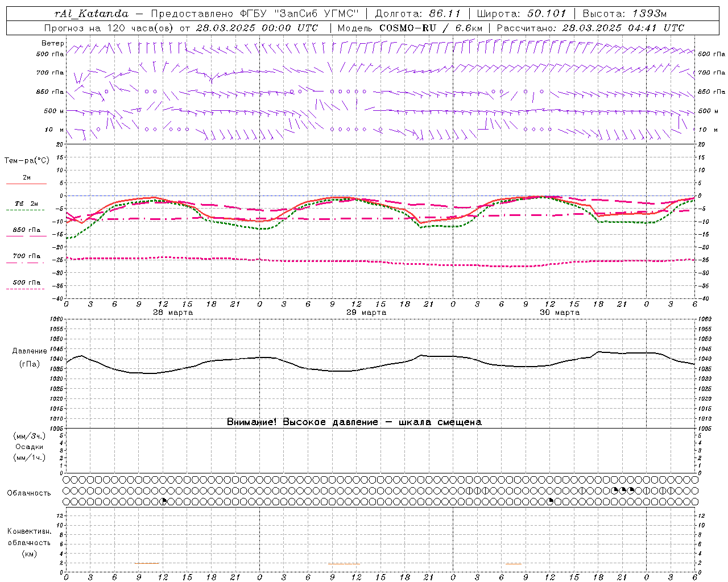This screenshot has width=728, height=582.
Task: Click 1005 at bottom of left pressure axis
Action: point(57,428)
